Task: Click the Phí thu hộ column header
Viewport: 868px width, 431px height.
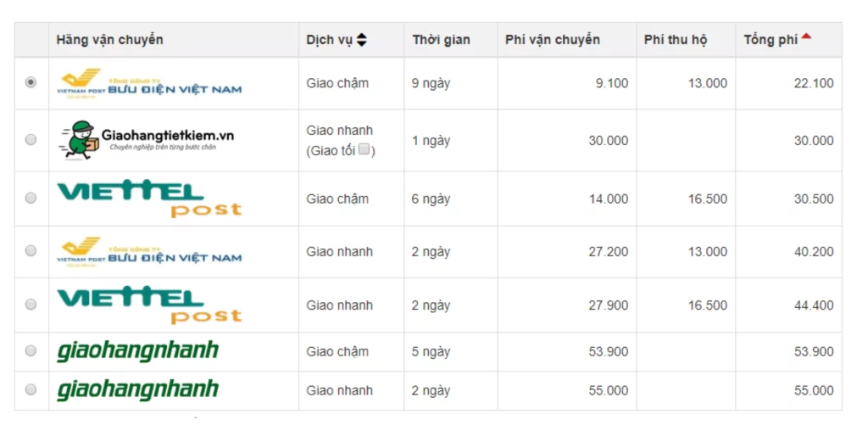Action: click(x=676, y=40)
